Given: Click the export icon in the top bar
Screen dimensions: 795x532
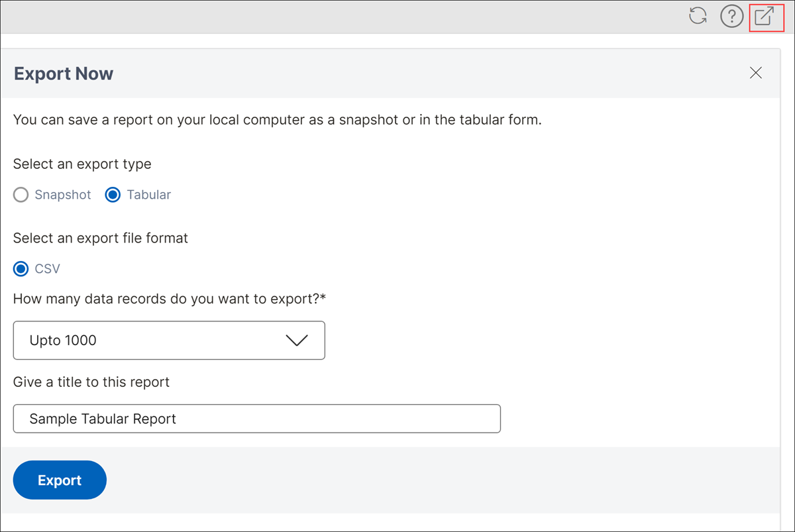Looking at the screenshot, I should coord(765,17).
